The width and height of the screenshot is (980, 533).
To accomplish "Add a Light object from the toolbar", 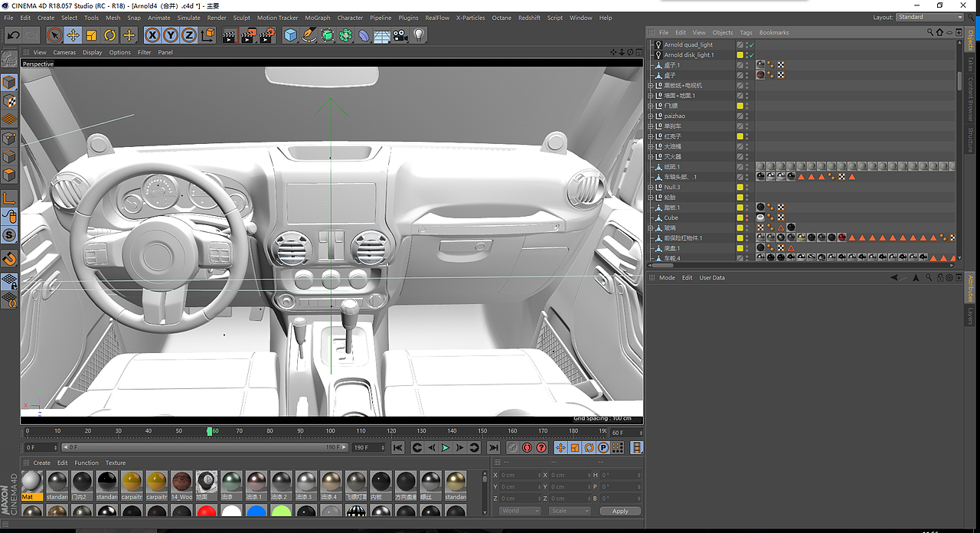I will click(x=419, y=35).
